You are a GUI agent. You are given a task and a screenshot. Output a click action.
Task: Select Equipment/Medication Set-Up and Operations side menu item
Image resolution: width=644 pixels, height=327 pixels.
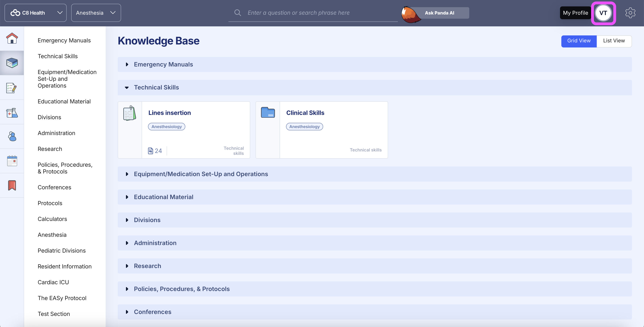pos(67,79)
